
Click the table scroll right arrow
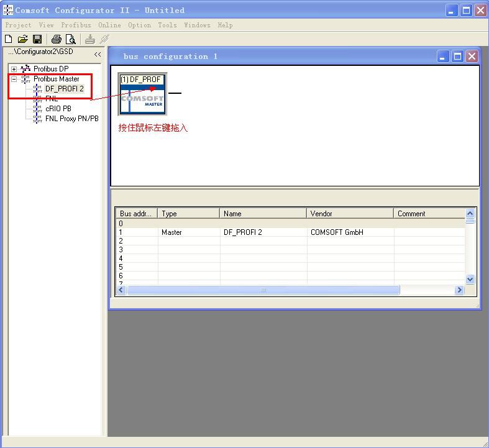(459, 290)
